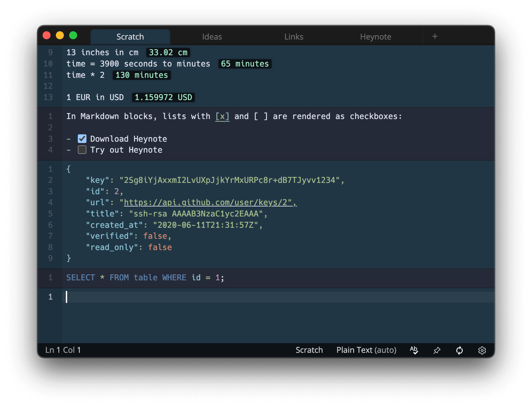The height and width of the screenshot is (407, 532).
Task: Uncheck the Download Heynote checkbox
Action: [82, 139]
